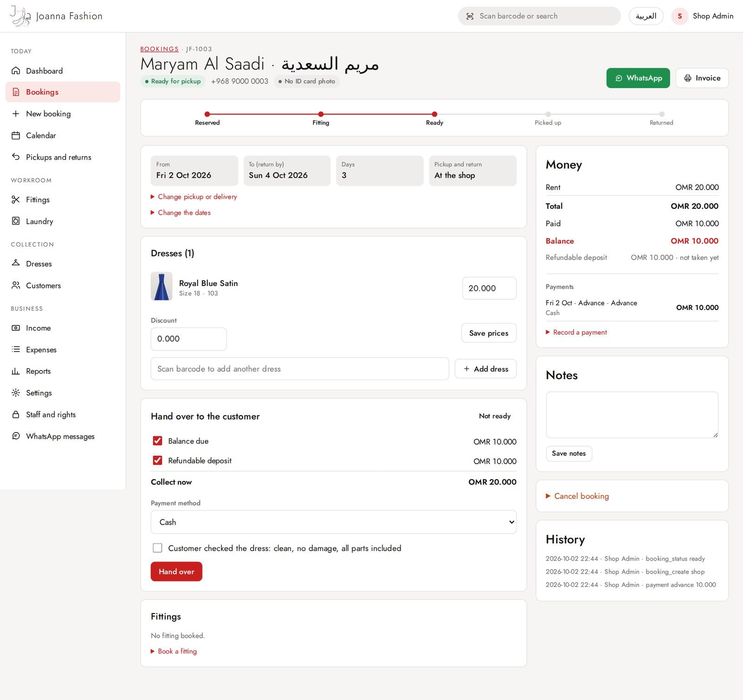Click the Picked up step on progress tracker

click(548, 118)
